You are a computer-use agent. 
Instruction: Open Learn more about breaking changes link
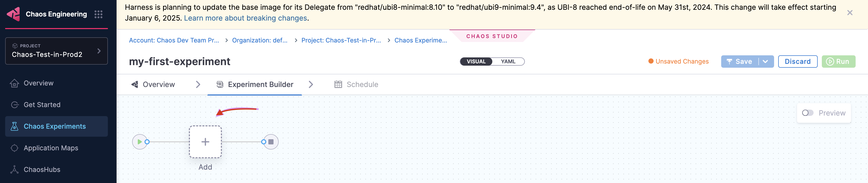tap(245, 18)
